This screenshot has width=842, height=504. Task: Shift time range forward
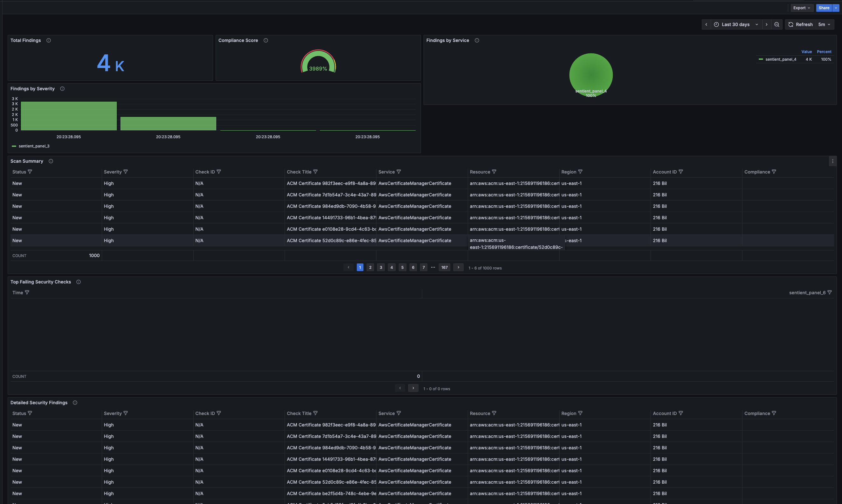point(766,24)
